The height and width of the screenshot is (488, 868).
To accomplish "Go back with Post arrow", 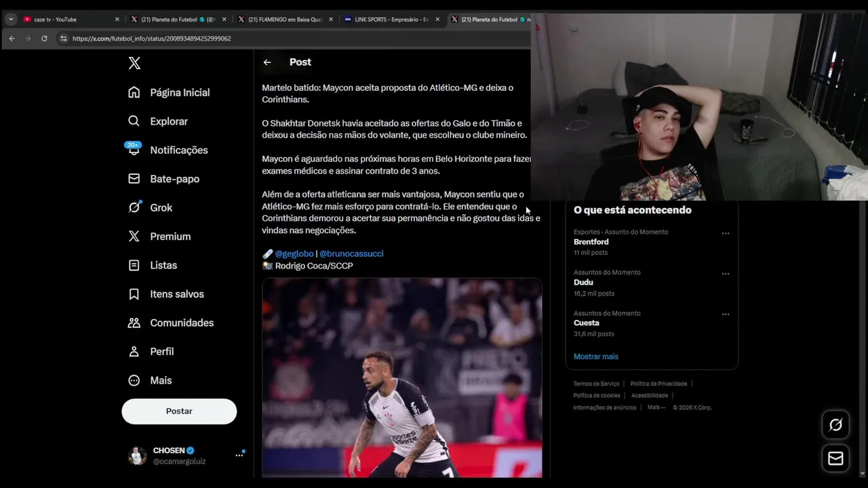I will [x=267, y=62].
